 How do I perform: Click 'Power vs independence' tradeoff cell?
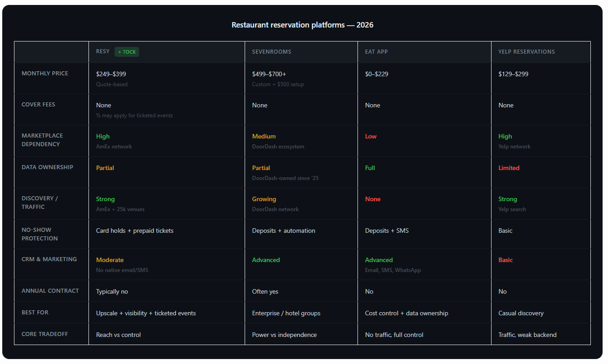(x=285, y=335)
